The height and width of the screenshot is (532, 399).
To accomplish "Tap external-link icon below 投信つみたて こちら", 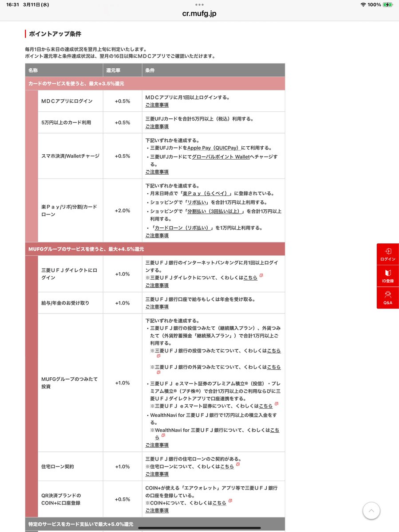I will pos(158,356).
